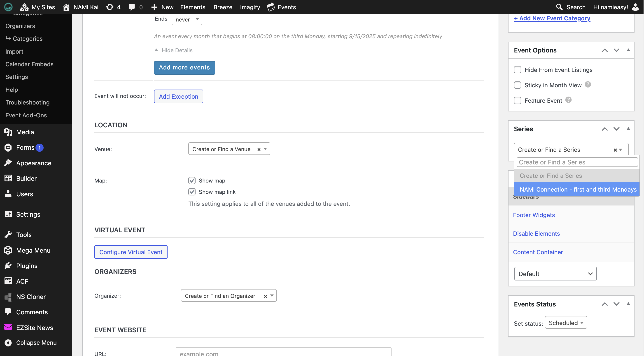The height and width of the screenshot is (356, 644).
Task: Check the Feature Event checkbox
Action: coord(517,100)
